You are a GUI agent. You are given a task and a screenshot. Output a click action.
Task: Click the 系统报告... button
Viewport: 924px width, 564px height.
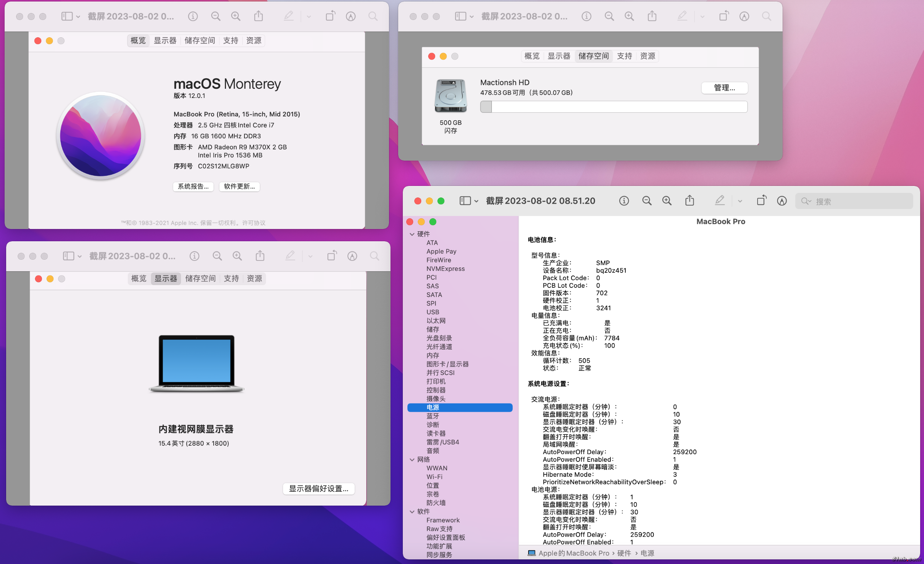193,186
